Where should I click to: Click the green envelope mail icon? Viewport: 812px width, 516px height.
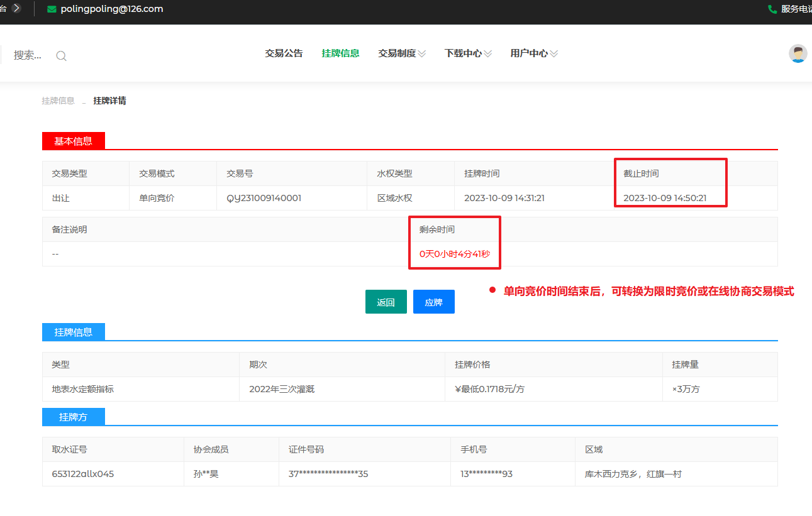click(x=52, y=9)
